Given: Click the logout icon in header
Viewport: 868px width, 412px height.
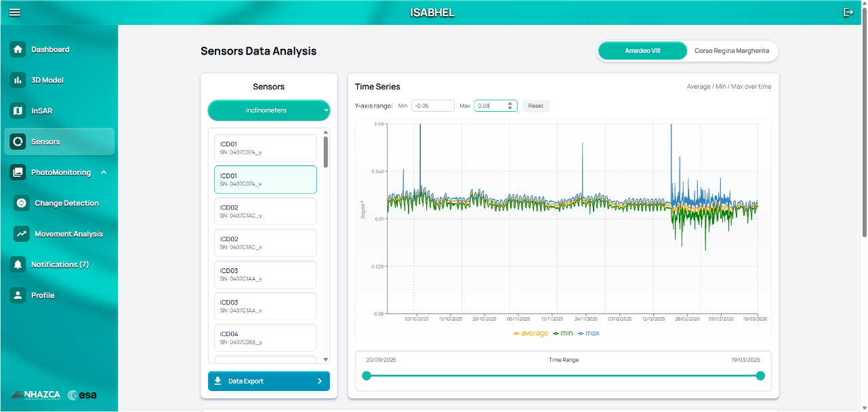Looking at the screenshot, I should pos(848,12).
